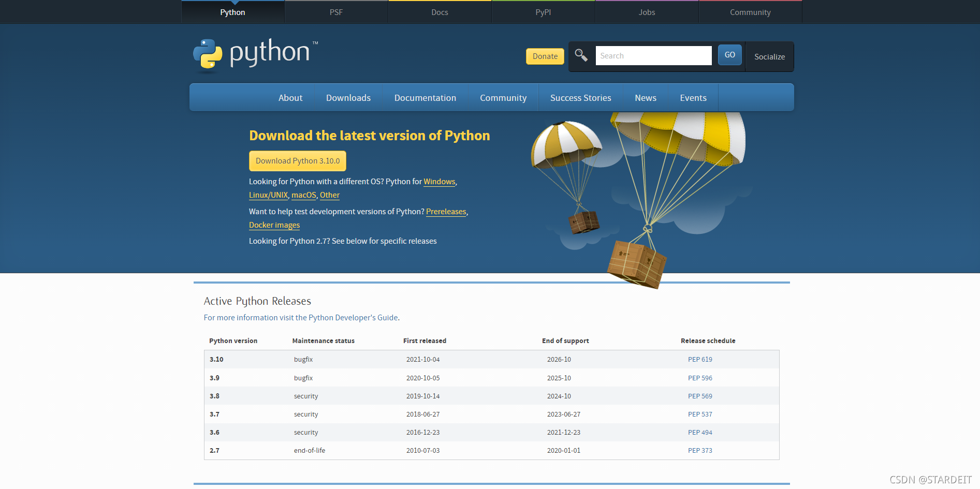Viewport: 980px width, 489px height.
Task: Open the About navigation menu
Action: tap(290, 98)
